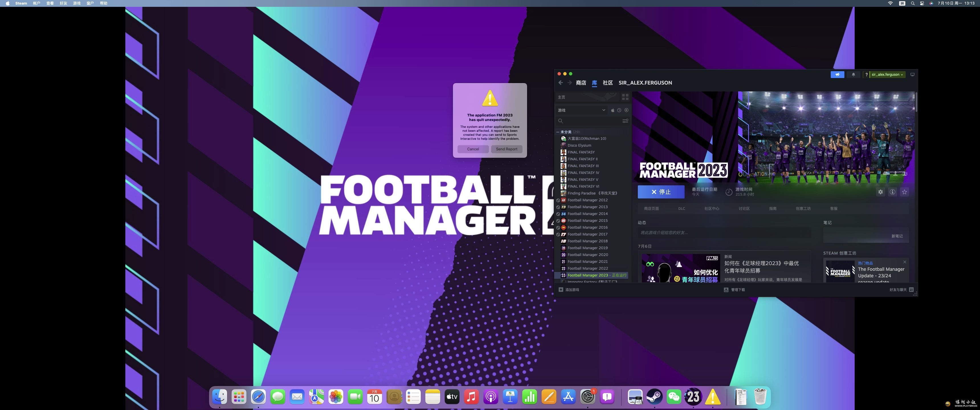Open the 商店 store tab
The height and width of the screenshot is (410, 980).
point(581,83)
